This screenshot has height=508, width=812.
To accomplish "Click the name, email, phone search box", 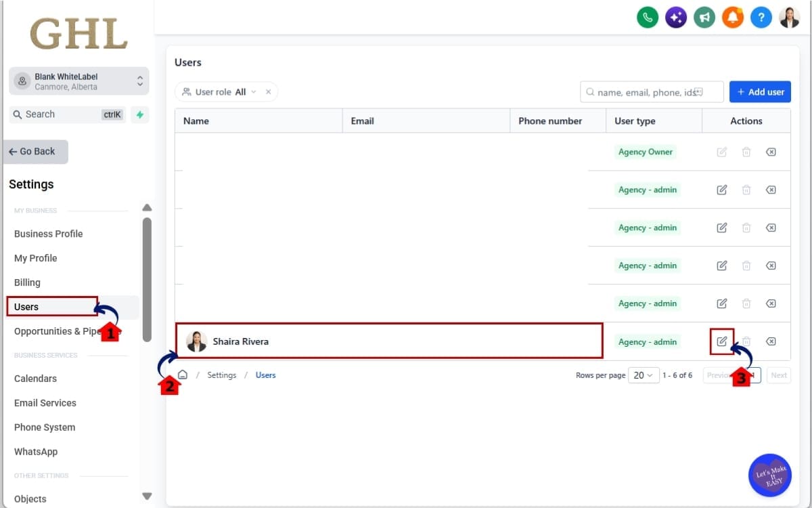I will tap(652, 92).
